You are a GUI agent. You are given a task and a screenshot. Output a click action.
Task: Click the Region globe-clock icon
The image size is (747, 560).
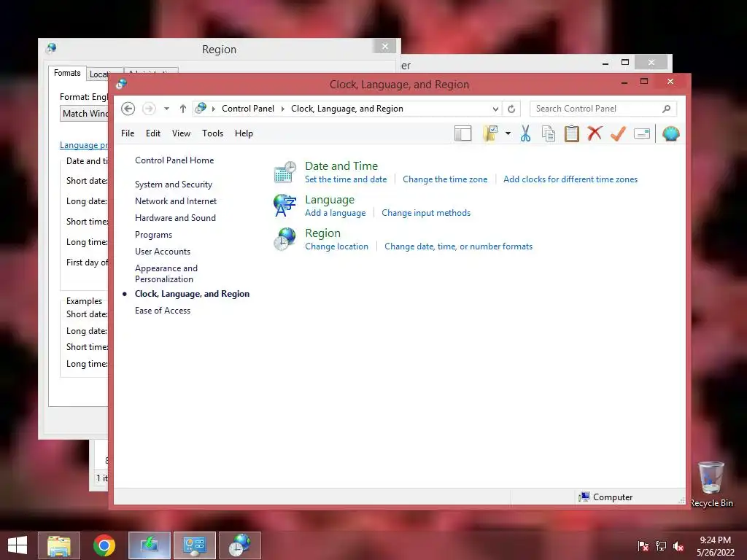click(285, 239)
